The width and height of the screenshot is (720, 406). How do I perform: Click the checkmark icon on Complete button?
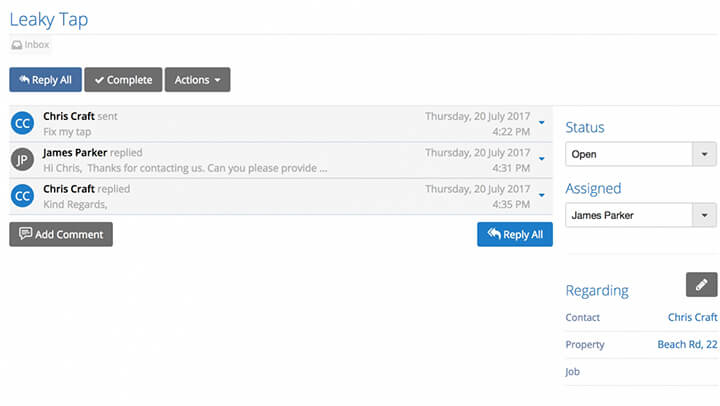coord(99,80)
